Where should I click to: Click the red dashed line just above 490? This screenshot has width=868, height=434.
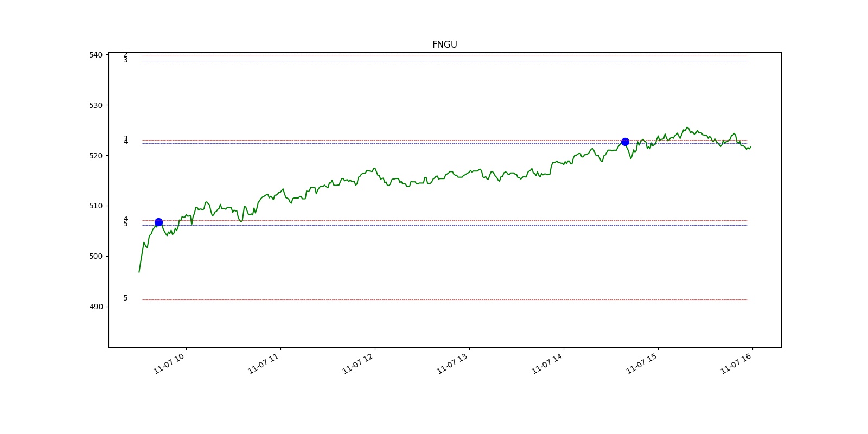[x=445, y=299]
